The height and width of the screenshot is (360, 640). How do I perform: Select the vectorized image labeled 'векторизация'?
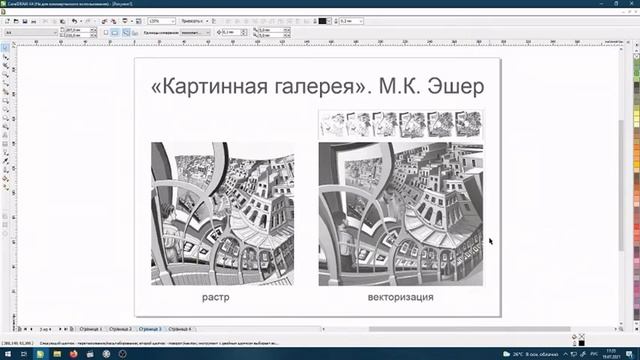click(x=400, y=214)
